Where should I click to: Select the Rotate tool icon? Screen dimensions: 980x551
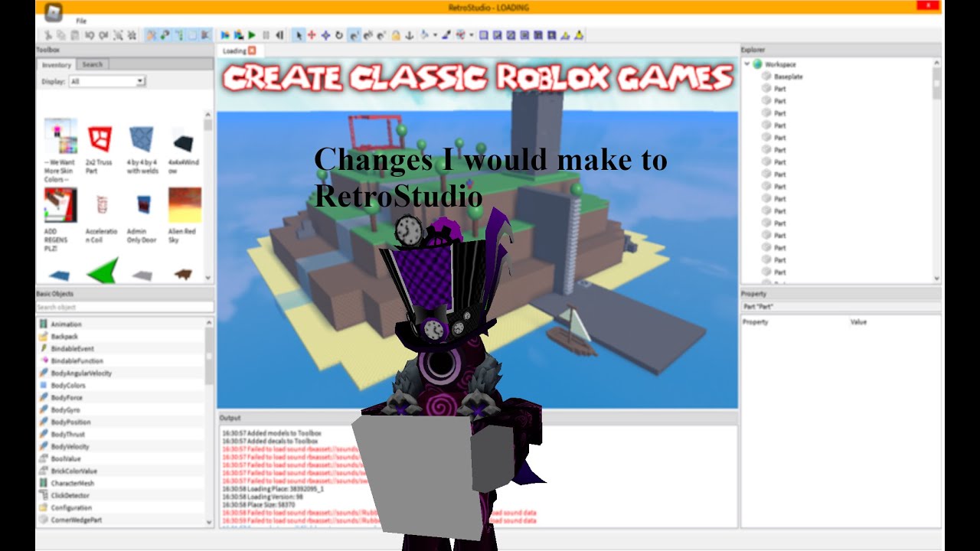pyautogui.click(x=339, y=35)
